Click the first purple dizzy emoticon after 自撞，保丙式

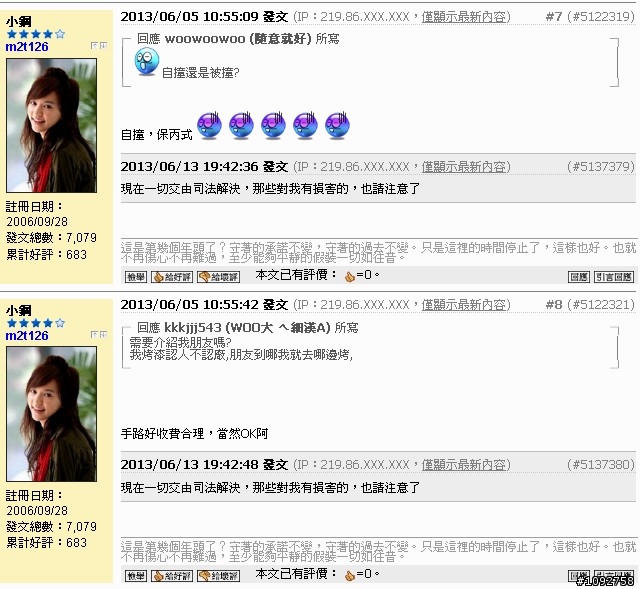[209, 126]
